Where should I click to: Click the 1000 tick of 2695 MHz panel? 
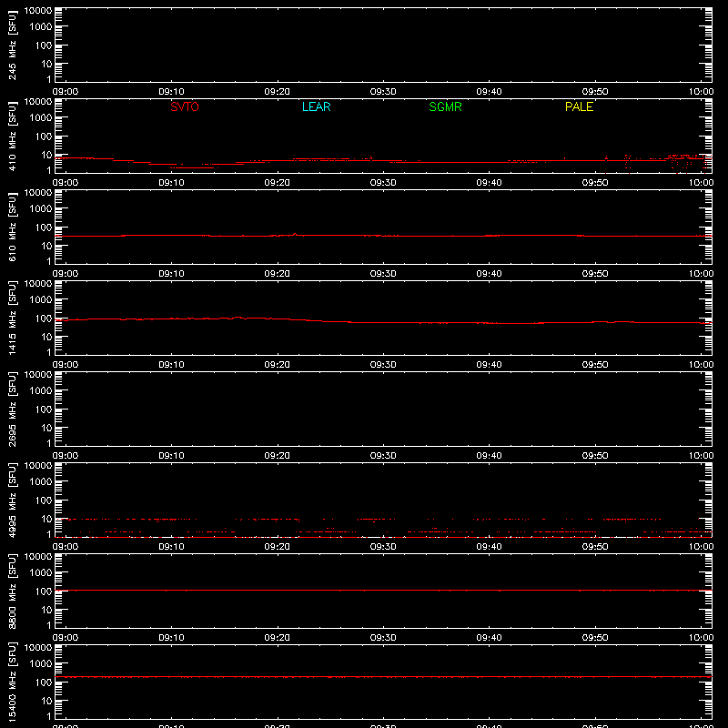(41, 391)
